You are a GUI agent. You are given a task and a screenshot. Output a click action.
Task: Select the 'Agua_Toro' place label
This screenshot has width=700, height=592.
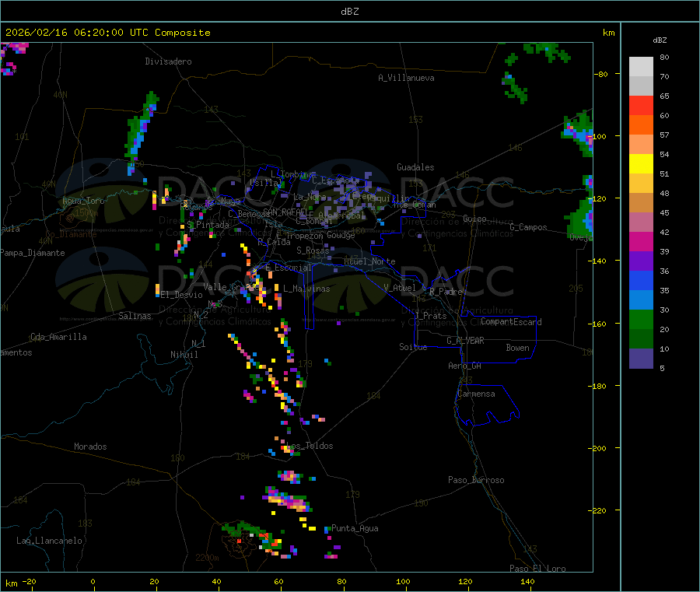(83, 201)
